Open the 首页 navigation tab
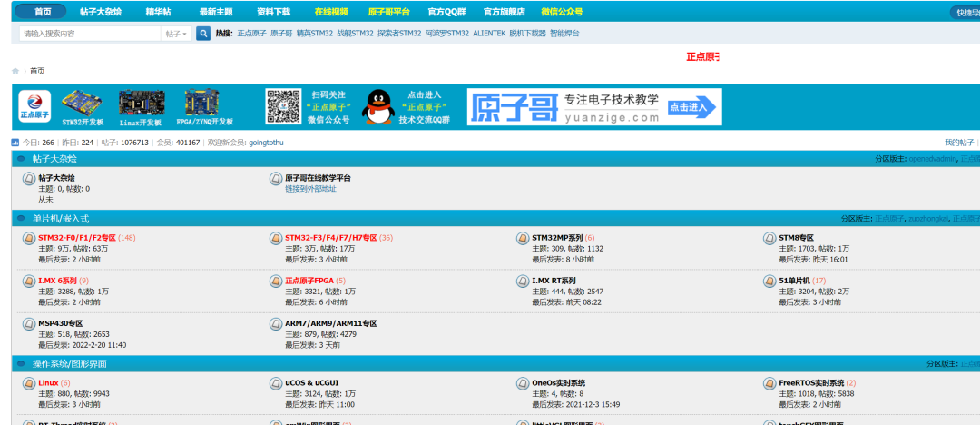 click(x=42, y=12)
